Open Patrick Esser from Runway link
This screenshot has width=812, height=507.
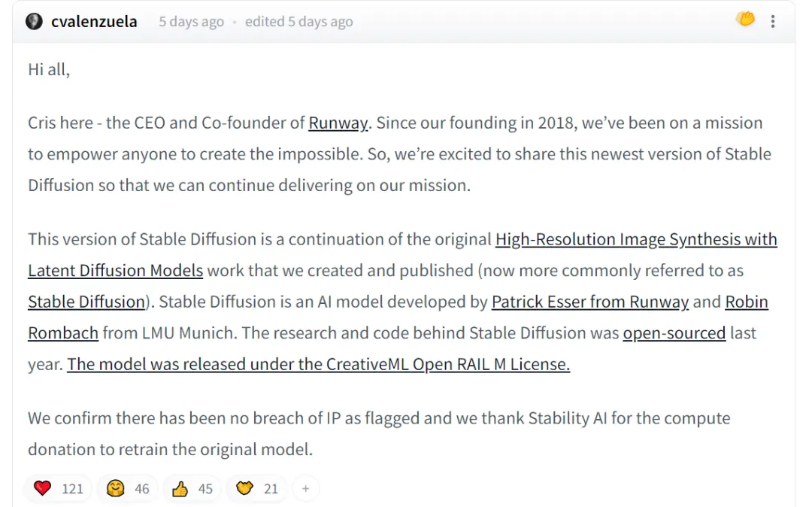590,302
